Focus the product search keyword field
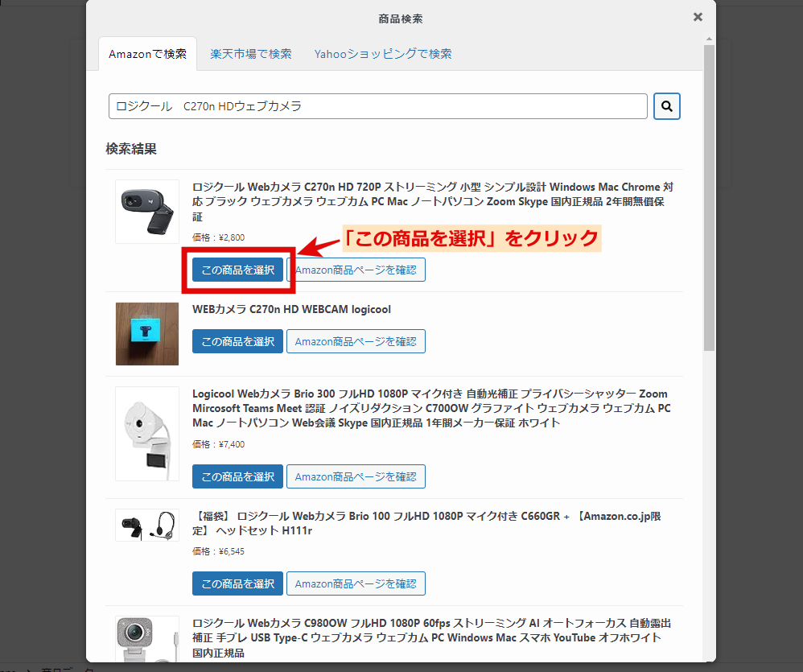Image resolution: width=803 pixels, height=672 pixels. [x=378, y=106]
